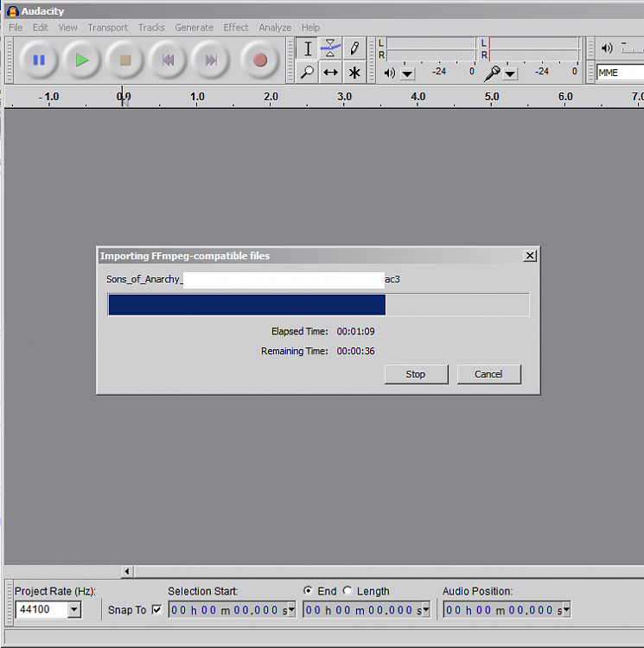Click the input recording level meter

pos(534,48)
